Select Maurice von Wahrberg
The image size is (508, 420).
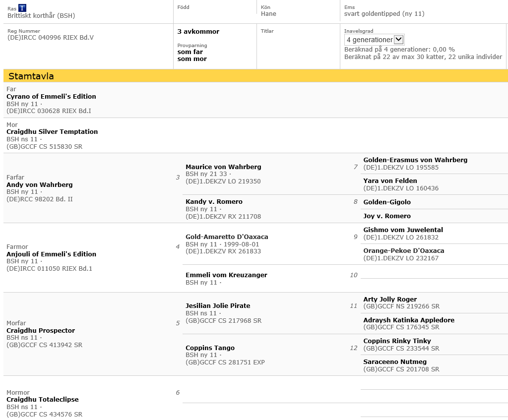(223, 167)
